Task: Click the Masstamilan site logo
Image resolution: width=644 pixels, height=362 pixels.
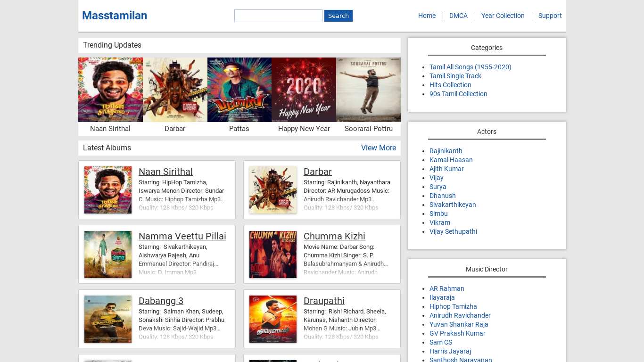Action: point(115,16)
